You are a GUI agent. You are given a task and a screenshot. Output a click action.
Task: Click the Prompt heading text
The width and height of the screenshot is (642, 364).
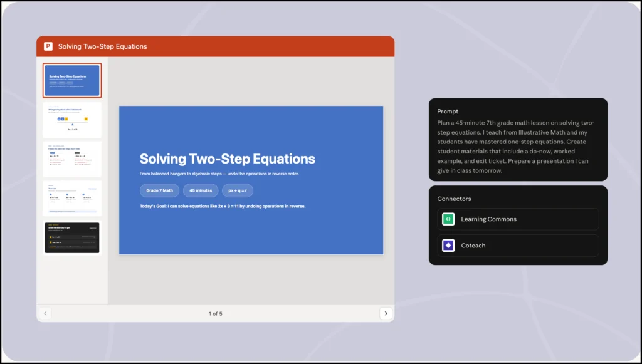pyautogui.click(x=448, y=112)
